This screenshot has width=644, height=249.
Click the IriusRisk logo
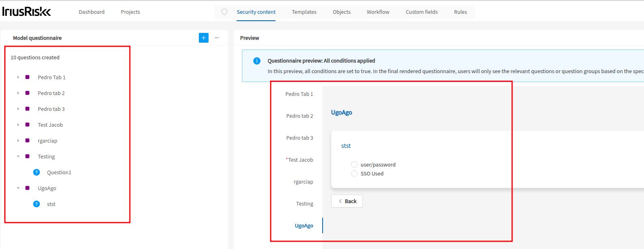[x=26, y=11]
